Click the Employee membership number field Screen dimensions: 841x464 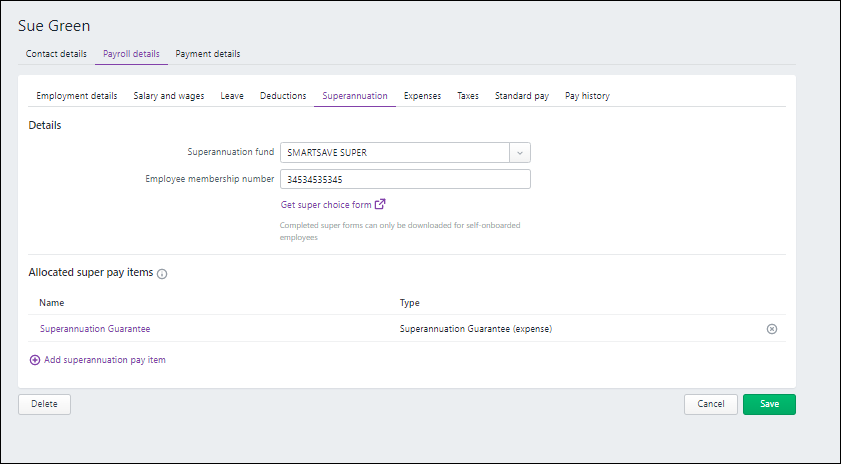405,180
